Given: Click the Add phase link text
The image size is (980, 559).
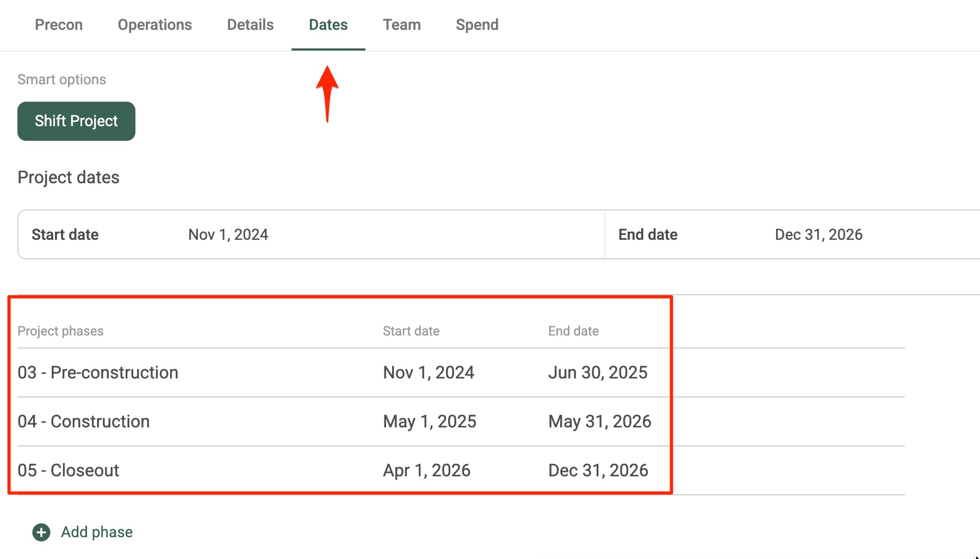Looking at the screenshot, I should pyautogui.click(x=97, y=532).
